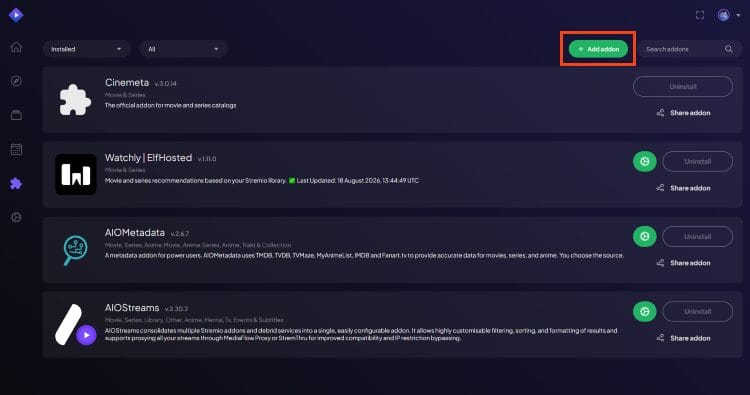This screenshot has width=750, height=395.
Task: Click the AIOMetadata description text
Action: (x=364, y=255)
